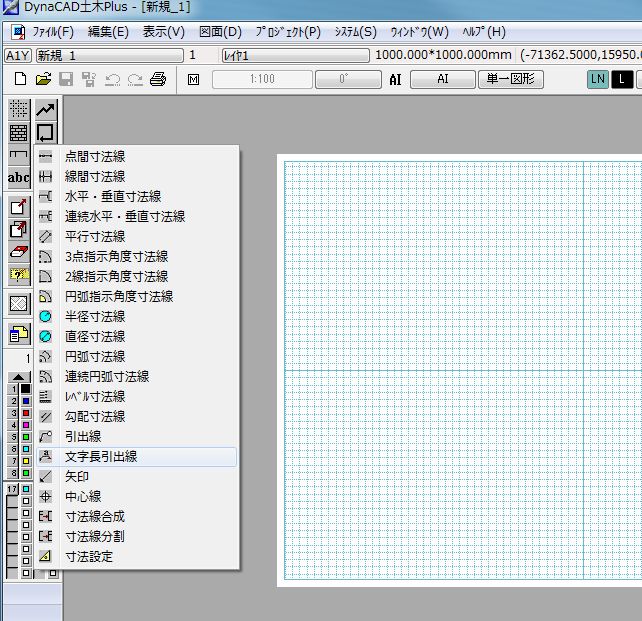Click the A1Y paper size button
Viewport: 642px width, 621px height.
18,55
